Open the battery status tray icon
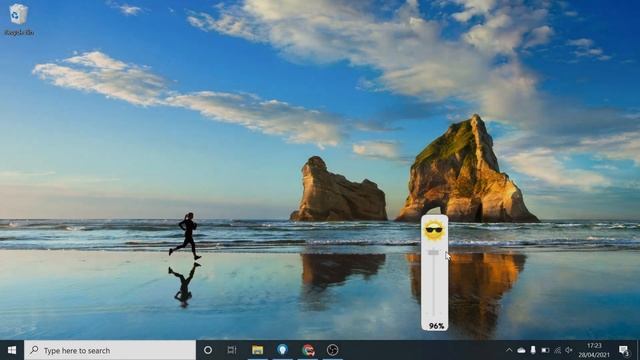640x360 pixels. coord(545,350)
